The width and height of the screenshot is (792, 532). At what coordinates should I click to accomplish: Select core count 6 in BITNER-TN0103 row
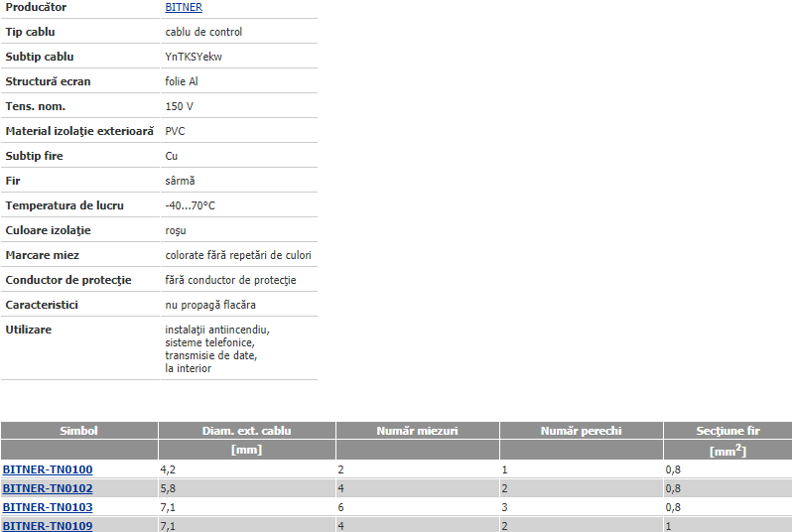click(341, 507)
